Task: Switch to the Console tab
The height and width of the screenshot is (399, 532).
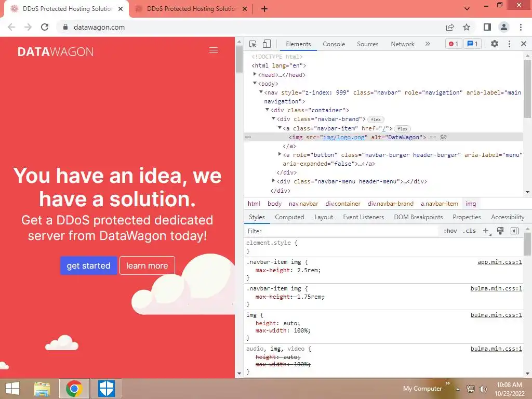Action: (334, 44)
